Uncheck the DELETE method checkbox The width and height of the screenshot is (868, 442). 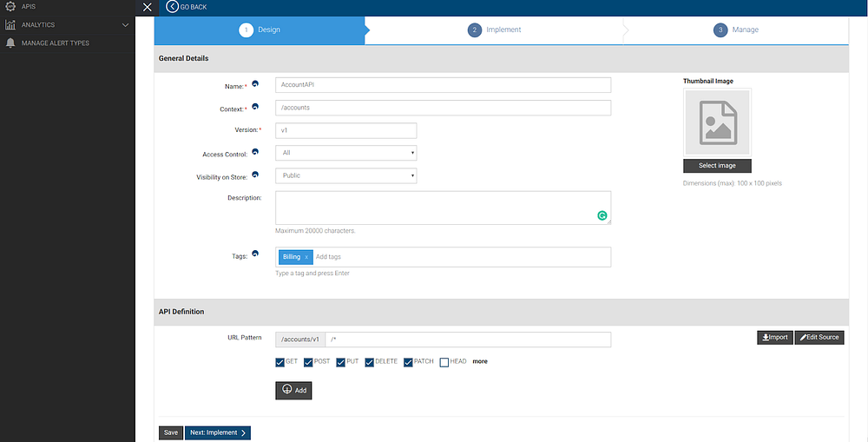(x=369, y=362)
